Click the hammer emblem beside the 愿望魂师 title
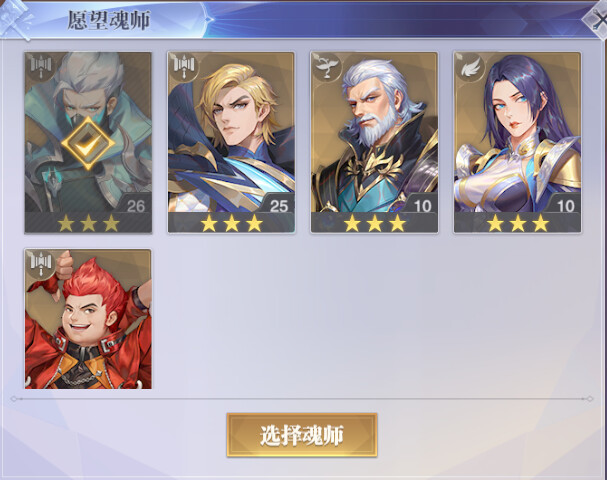Screen dimensions: 607x480 (x=15, y=19)
